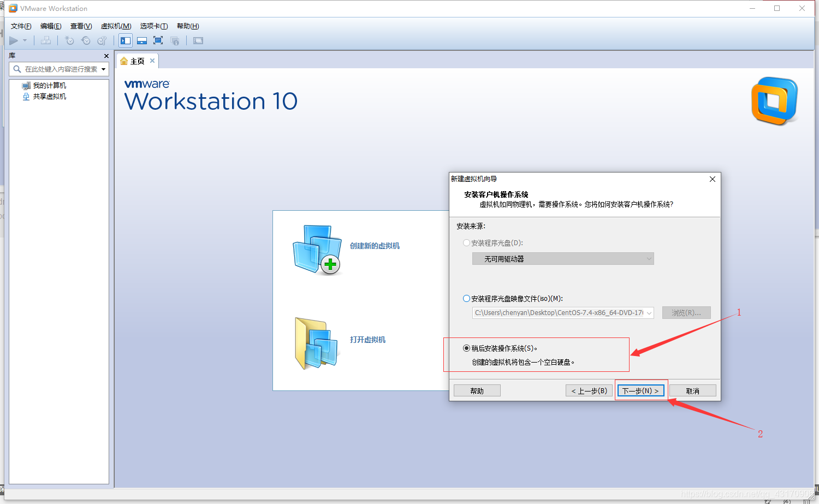The height and width of the screenshot is (504, 819).
Task: Click the Send Ctrl+Alt+Del toolbar icon
Action: 46,40
